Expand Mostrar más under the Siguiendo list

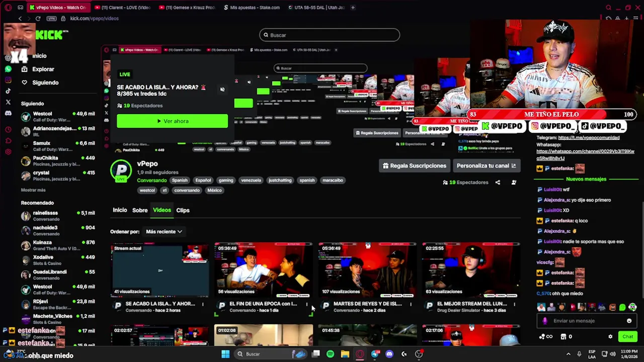click(x=33, y=190)
